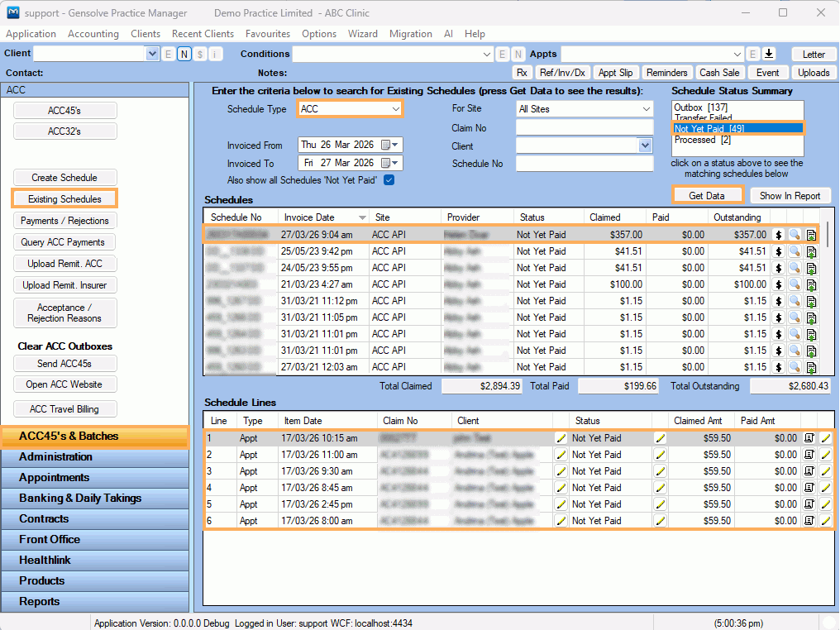Select Outbox [137] in Schedule Status Summary
The width and height of the screenshot is (840, 630).
click(x=700, y=107)
